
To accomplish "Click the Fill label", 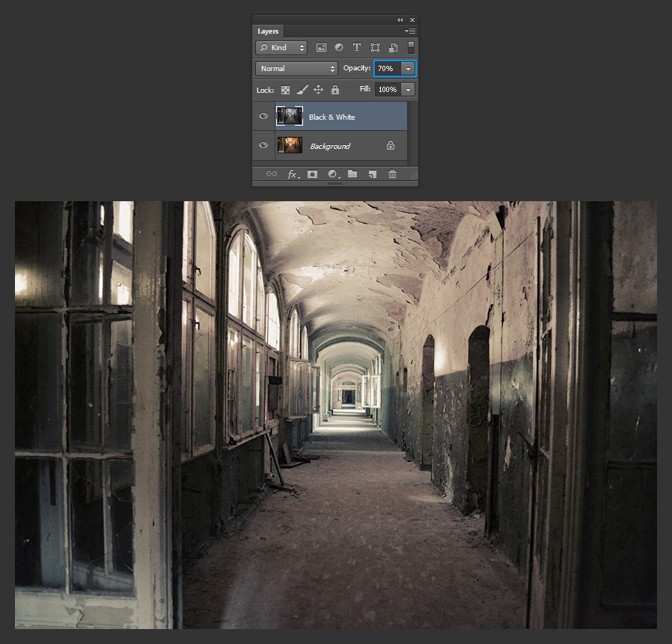I will coord(365,89).
